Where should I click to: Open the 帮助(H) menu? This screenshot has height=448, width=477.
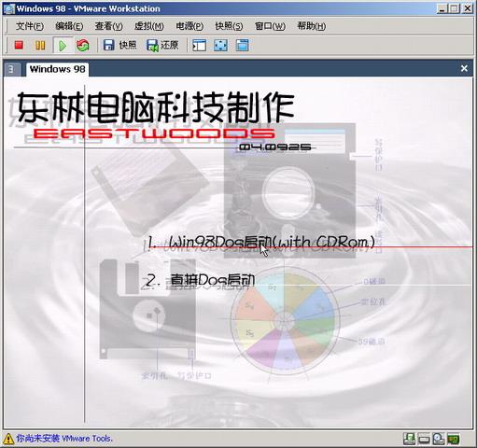(x=311, y=26)
